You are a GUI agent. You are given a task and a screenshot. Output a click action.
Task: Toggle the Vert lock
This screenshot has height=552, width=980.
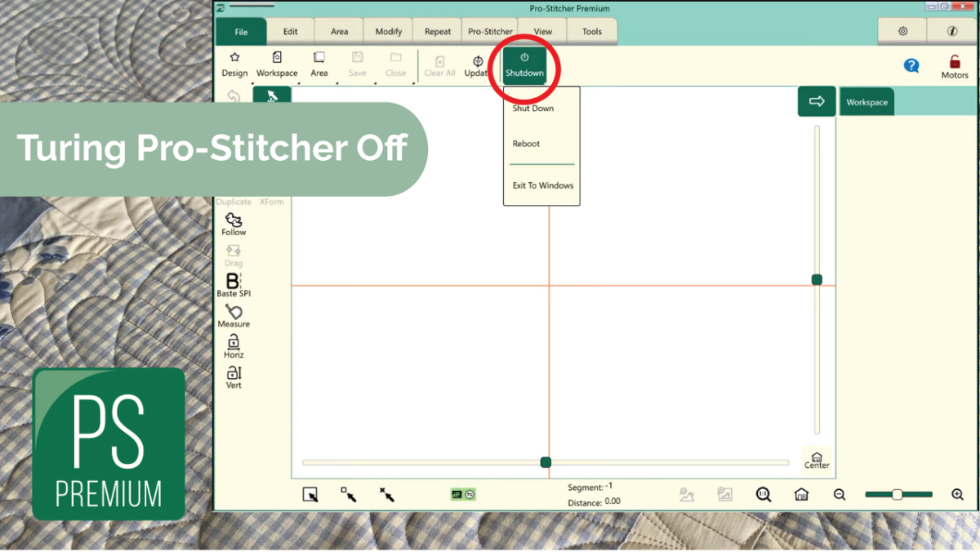[232, 376]
